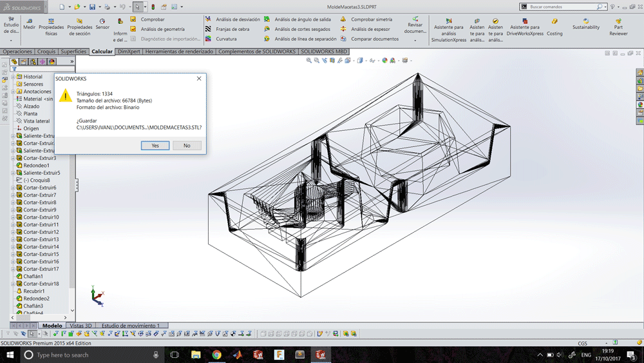Screen dimensions: 644x363
Task: Click the feature tree horizontal scrollbar right arrow
Action: coord(65,318)
